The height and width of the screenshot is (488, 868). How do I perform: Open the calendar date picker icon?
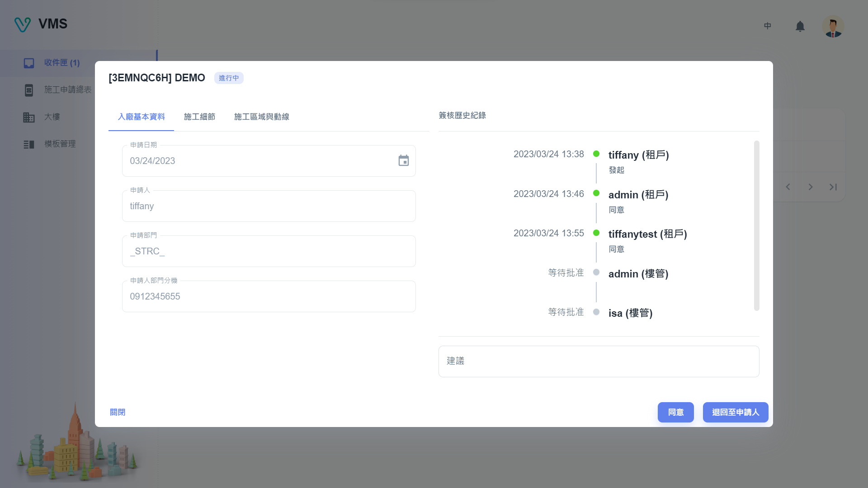point(403,161)
